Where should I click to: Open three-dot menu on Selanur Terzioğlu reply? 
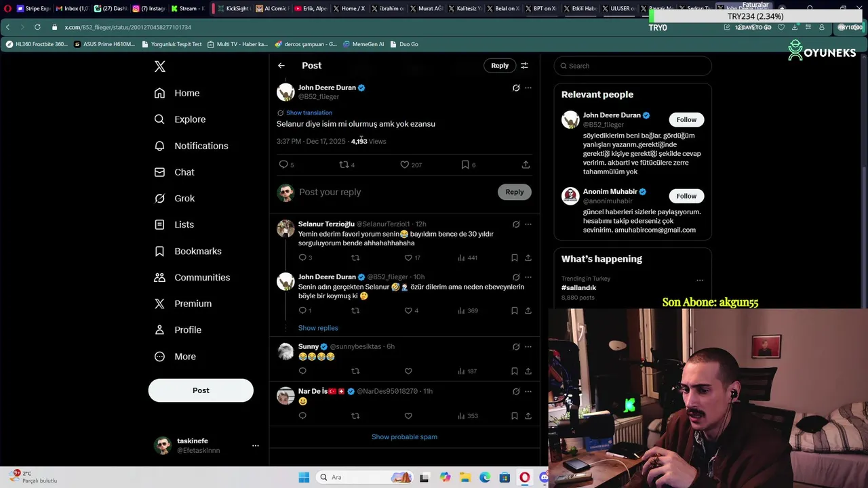point(528,224)
